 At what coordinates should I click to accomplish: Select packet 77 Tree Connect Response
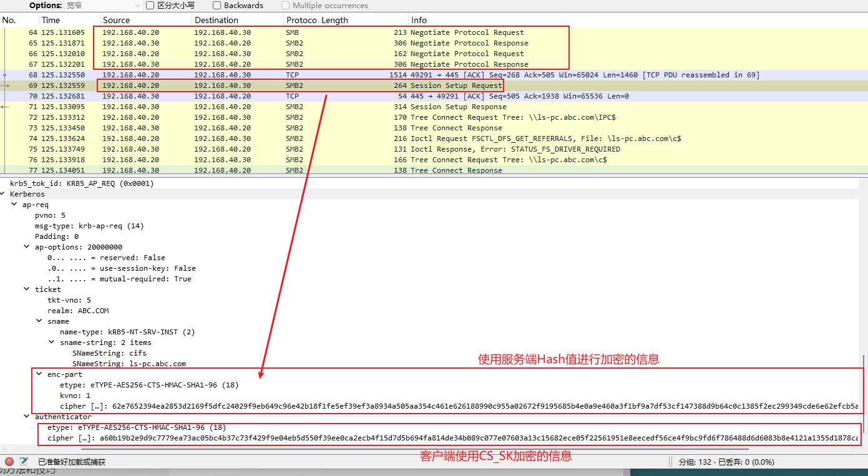pos(434,170)
